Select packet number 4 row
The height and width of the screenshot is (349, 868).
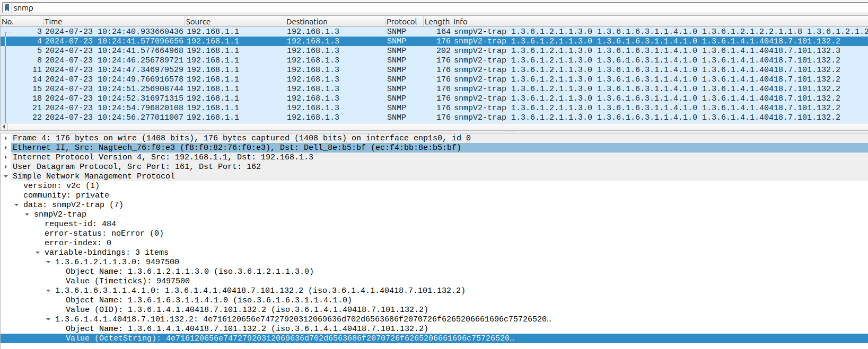pos(434,41)
